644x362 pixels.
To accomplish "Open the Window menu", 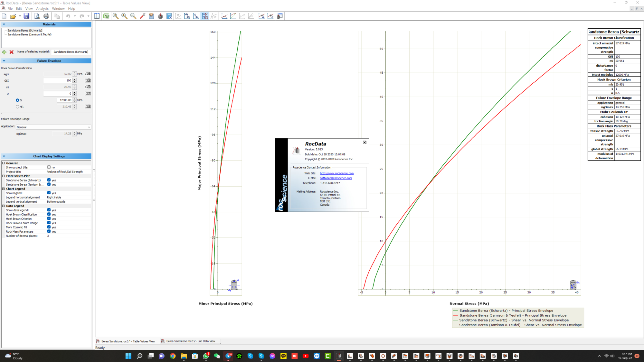I will (58, 9).
